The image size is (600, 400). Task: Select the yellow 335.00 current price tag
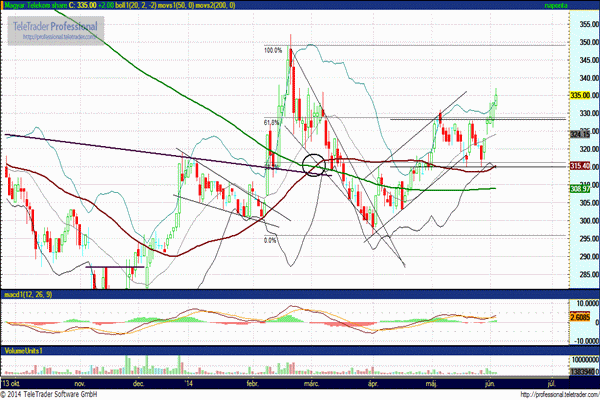click(x=580, y=95)
